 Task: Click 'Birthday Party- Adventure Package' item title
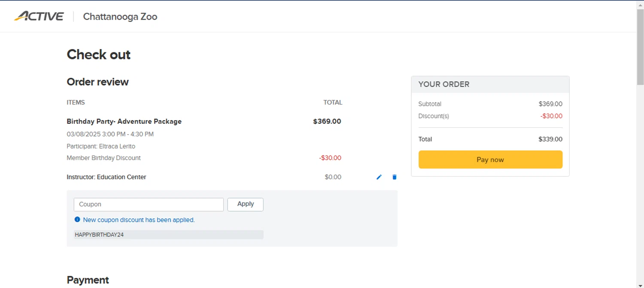[124, 122]
